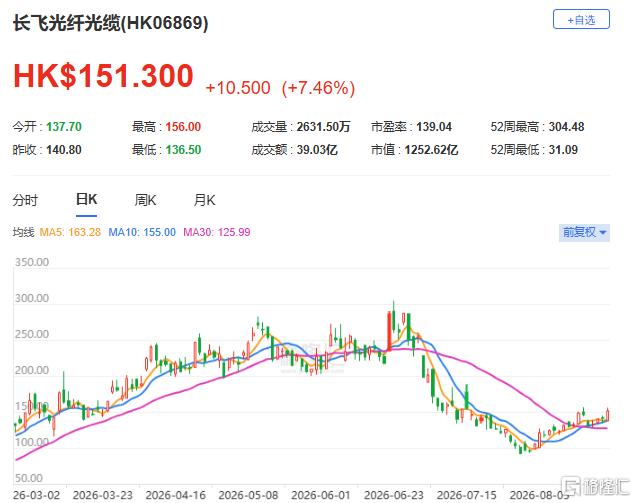Click the 2026-04-16 date axis label
Screen dimensions: 636x503
pos(176,495)
